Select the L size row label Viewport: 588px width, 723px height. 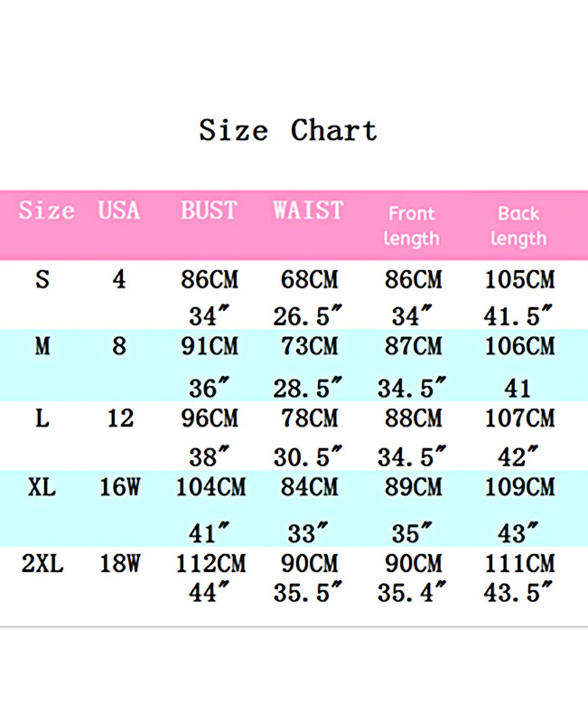pos(42,418)
